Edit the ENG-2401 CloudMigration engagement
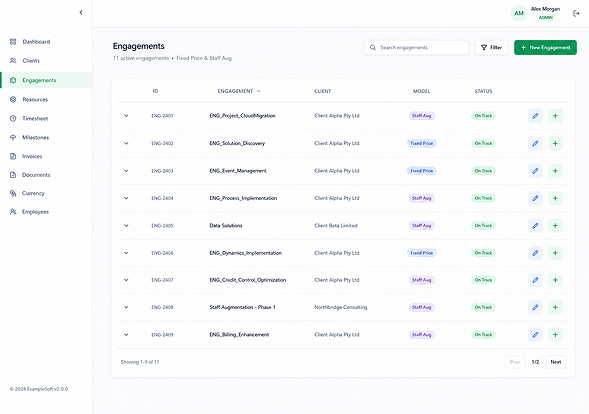 (x=535, y=116)
